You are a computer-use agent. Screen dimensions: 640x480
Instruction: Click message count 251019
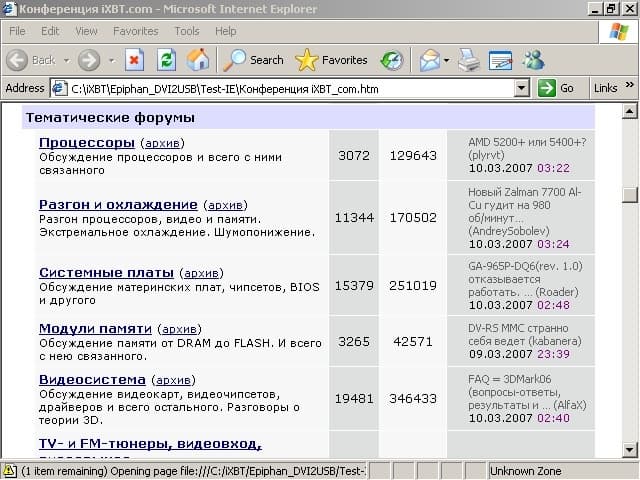coord(413,285)
